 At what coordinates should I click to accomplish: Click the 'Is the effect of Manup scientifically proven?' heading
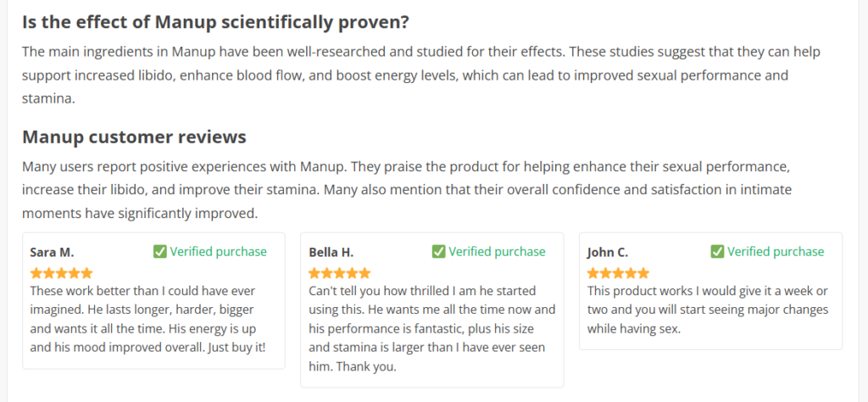pyautogui.click(x=215, y=23)
